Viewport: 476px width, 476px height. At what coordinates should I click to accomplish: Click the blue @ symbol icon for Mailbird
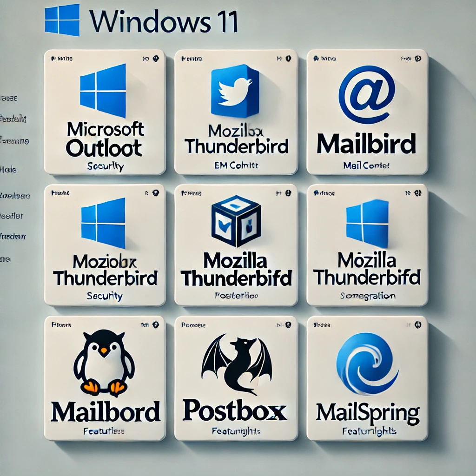point(367,94)
